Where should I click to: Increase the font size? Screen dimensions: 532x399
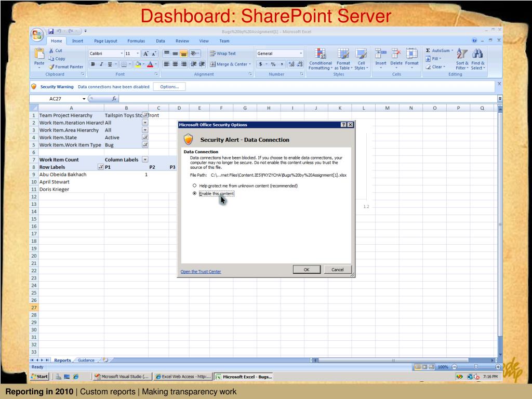[x=145, y=54]
